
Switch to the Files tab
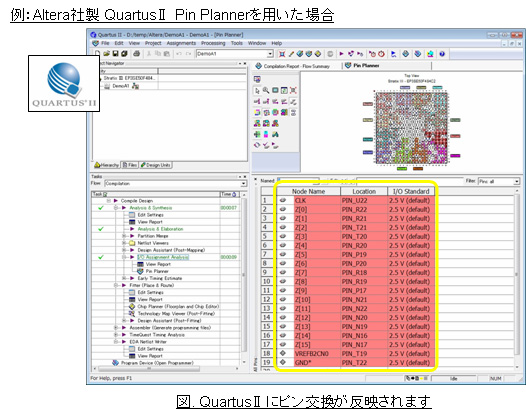tap(129, 165)
